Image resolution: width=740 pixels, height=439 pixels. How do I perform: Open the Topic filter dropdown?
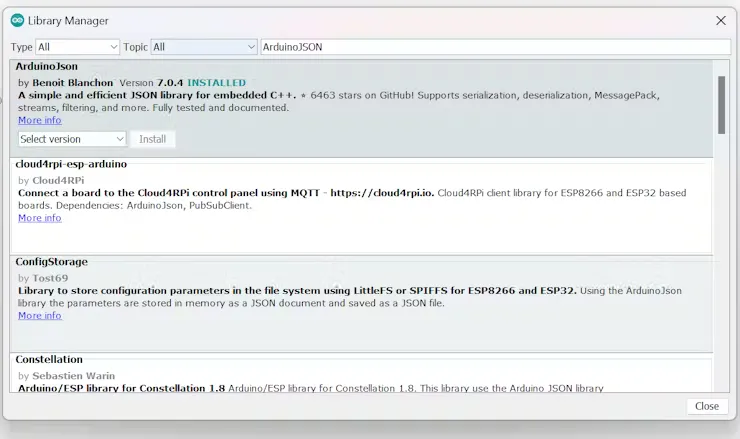click(x=204, y=47)
